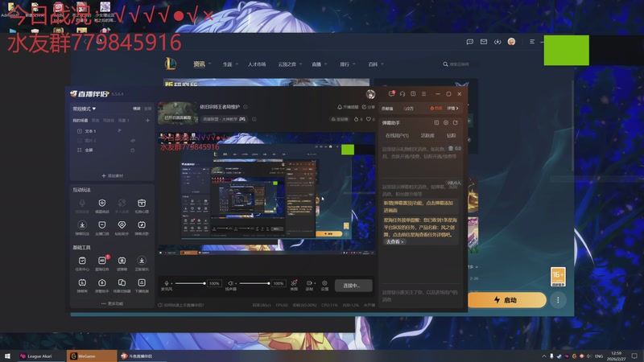Switch to 竖屏 portrait mode
Screen dimensions: 644x362
[147, 109]
